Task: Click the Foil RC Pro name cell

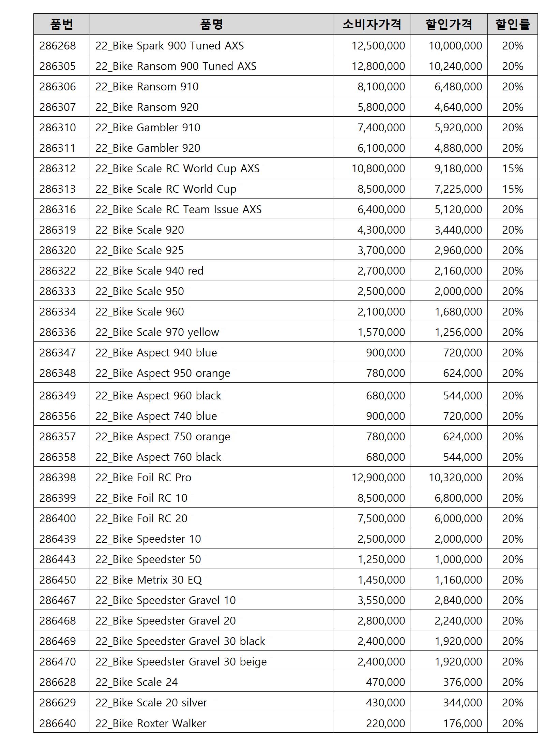Action: coord(143,478)
